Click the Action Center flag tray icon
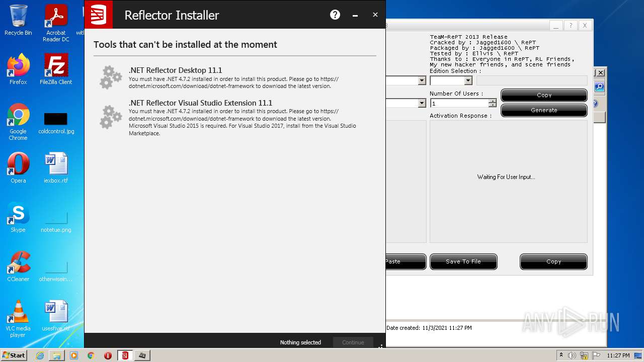This screenshot has width=644, height=362. click(596, 355)
